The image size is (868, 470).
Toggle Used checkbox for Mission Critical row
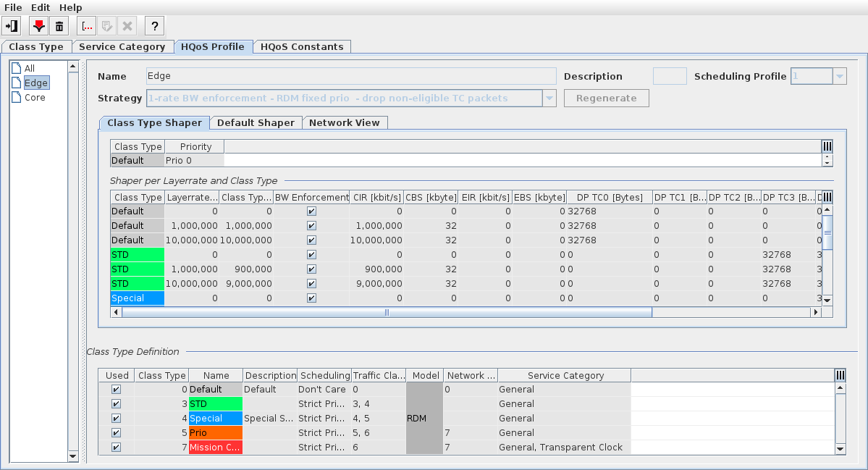pos(117,448)
